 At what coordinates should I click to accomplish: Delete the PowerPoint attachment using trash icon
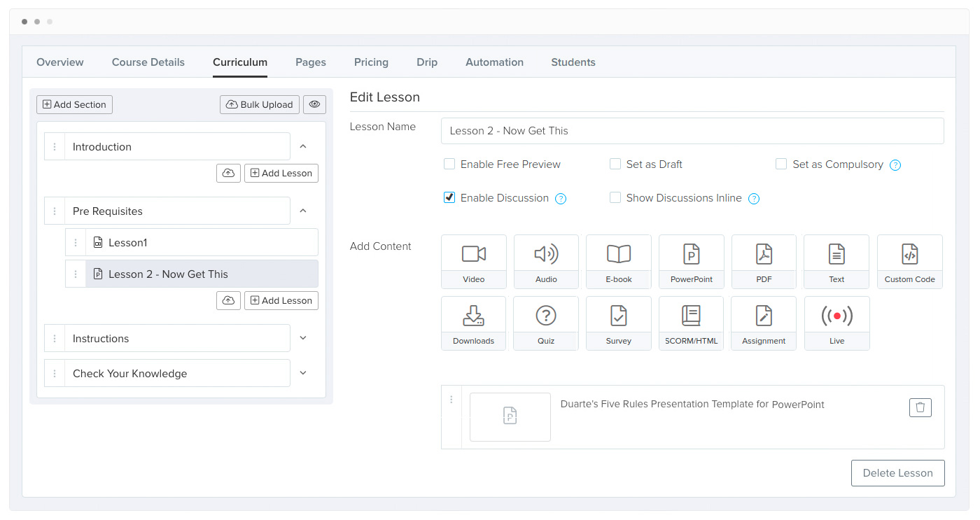[920, 407]
